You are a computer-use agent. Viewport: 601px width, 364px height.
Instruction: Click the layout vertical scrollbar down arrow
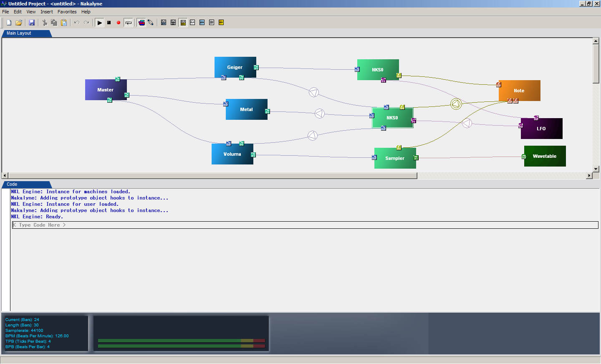point(596,169)
